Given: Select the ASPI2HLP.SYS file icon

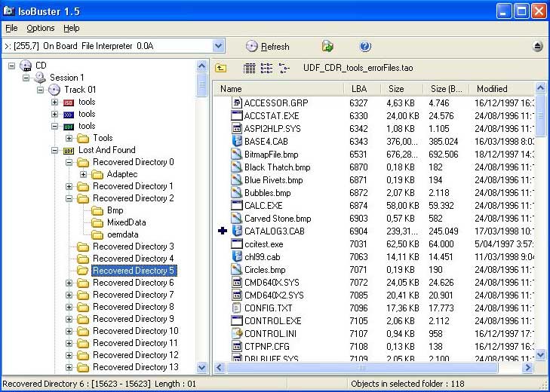Looking at the screenshot, I should click(237, 128).
